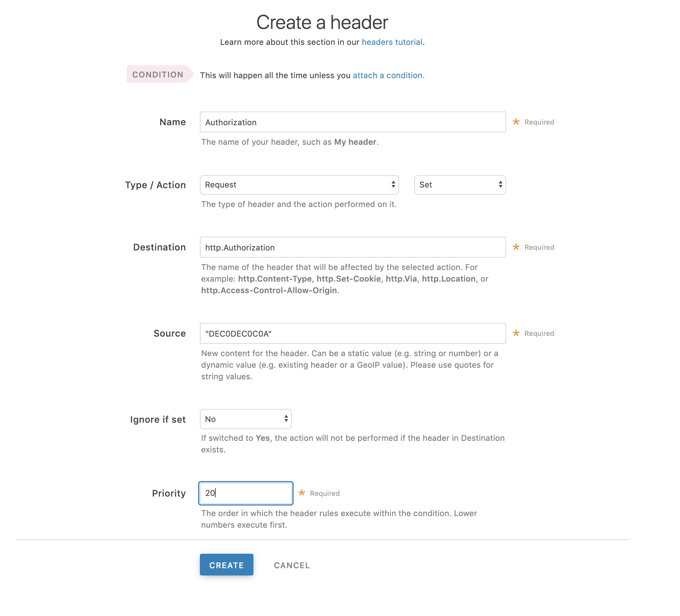
Task: Open the Ignore if set dropdown
Action: (x=245, y=419)
